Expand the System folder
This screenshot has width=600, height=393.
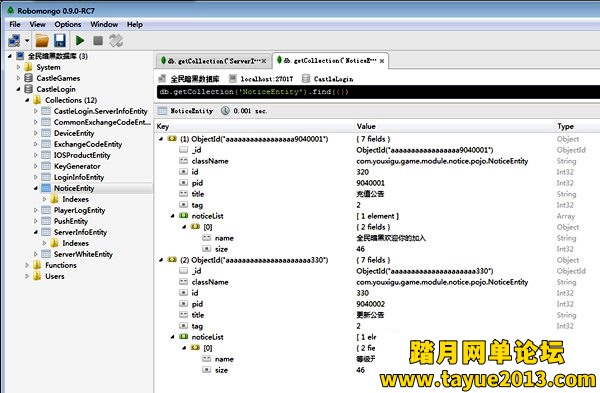[18, 67]
